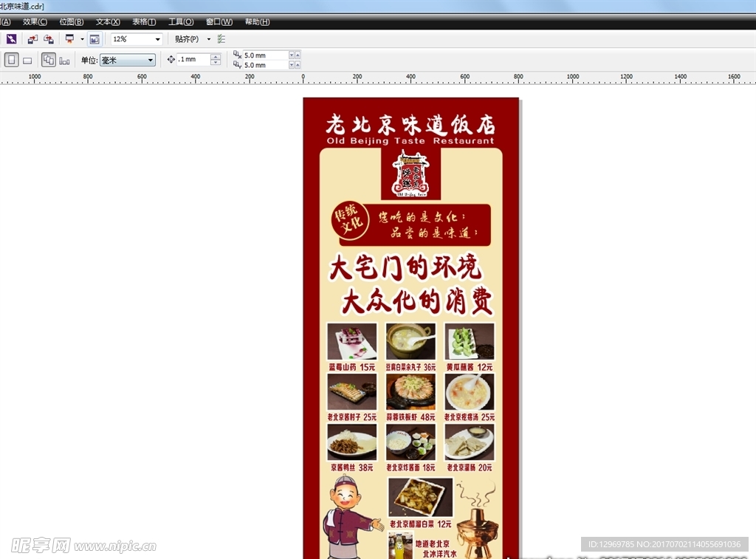Click the 蓝莓山药 dish photo
Viewport: 756px width, 559px height.
[352, 341]
